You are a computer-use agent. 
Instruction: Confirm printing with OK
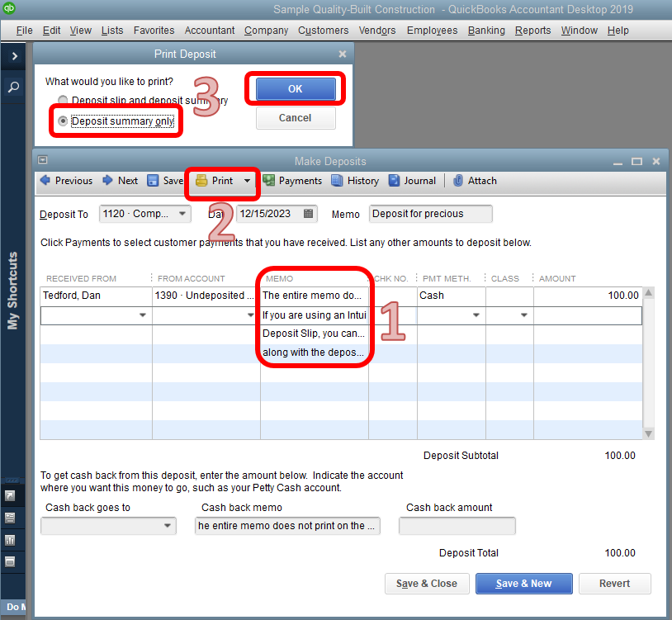coord(296,88)
